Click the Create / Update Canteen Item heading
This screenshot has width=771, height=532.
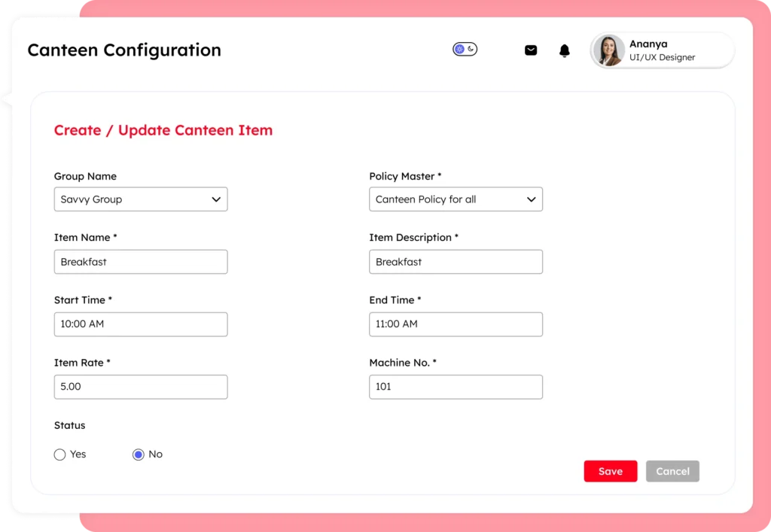pyautogui.click(x=163, y=130)
